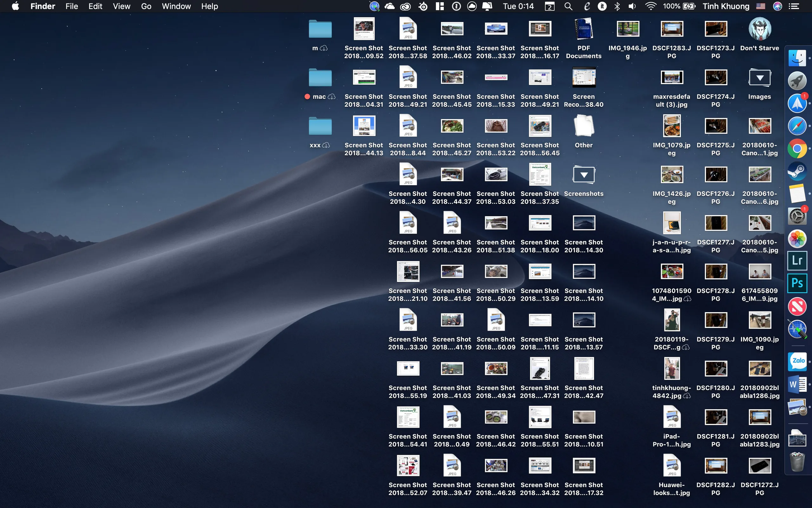Viewport: 812px width, 508px height.
Task: Open the Window menu
Action: pyautogui.click(x=176, y=6)
